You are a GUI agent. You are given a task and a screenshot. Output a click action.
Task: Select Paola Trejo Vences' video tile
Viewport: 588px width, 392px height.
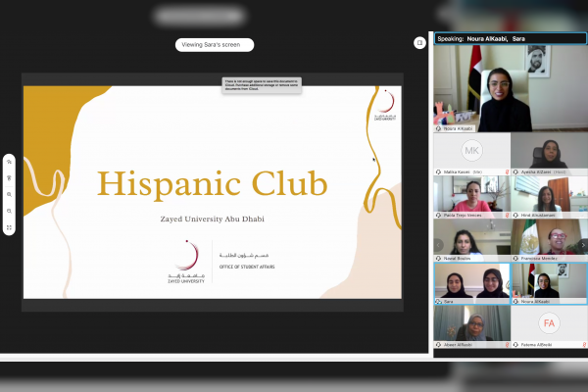pos(471,197)
